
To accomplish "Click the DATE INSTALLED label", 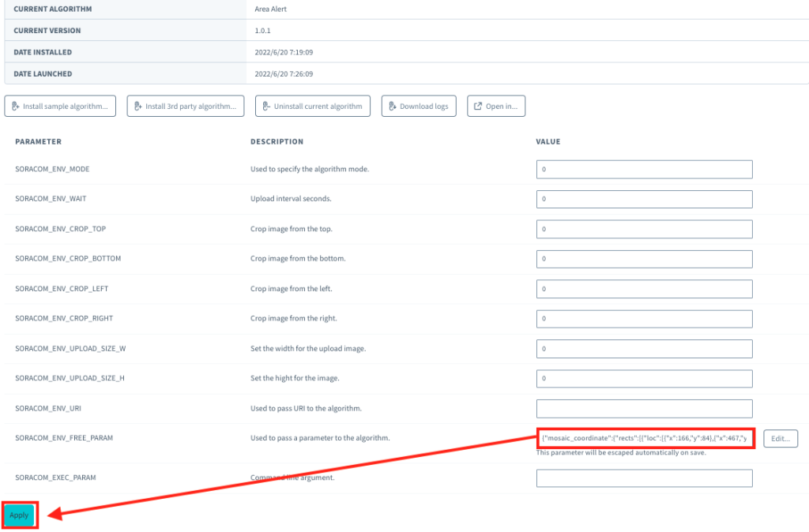I will pyautogui.click(x=43, y=52).
